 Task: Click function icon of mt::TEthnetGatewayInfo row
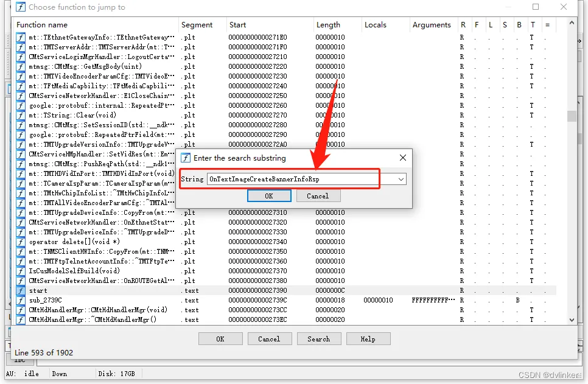21,38
